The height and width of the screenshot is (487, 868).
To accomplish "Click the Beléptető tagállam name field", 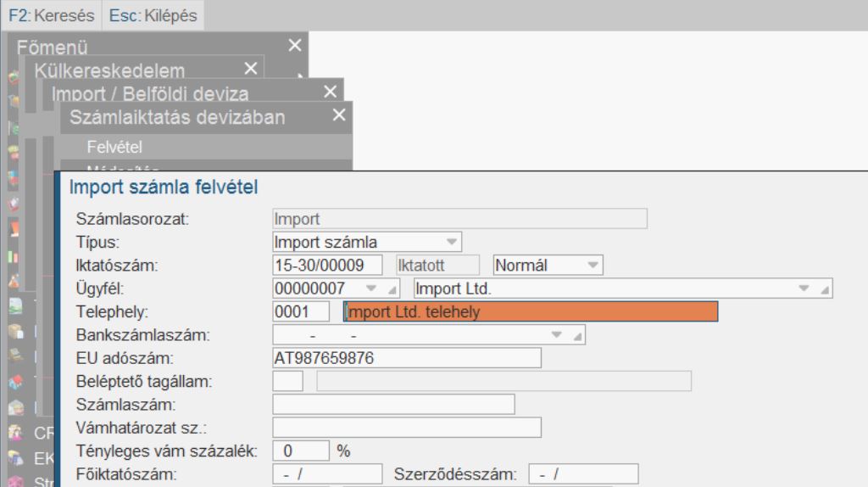I will 504,381.
